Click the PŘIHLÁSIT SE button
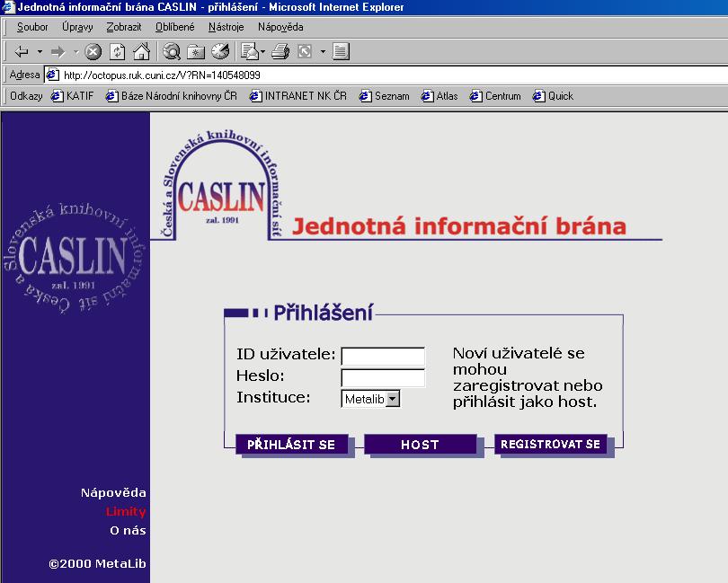The image size is (728, 583). [x=291, y=445]
